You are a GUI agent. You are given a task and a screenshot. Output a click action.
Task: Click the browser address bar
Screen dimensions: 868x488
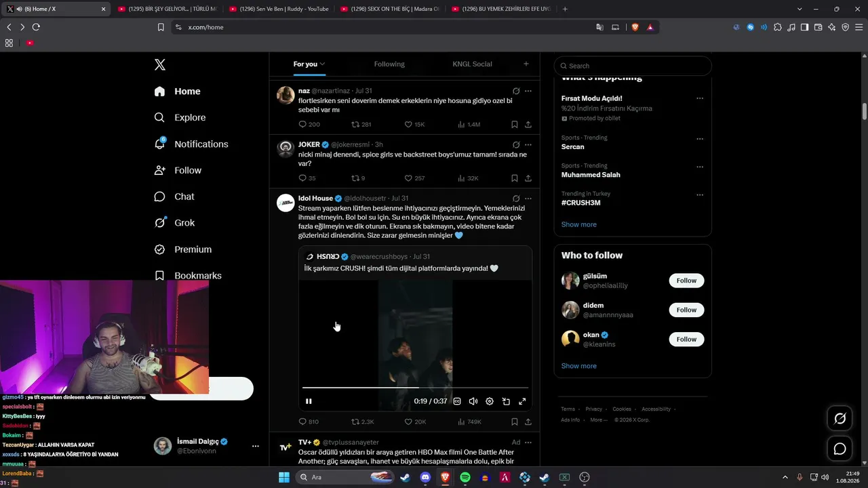pyautogui.click(x=387, y=27)
